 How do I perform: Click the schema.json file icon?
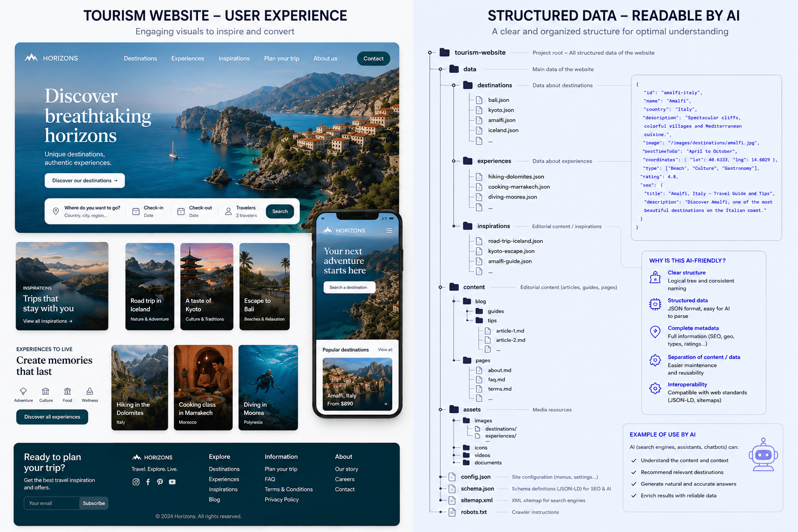[452, 489]
